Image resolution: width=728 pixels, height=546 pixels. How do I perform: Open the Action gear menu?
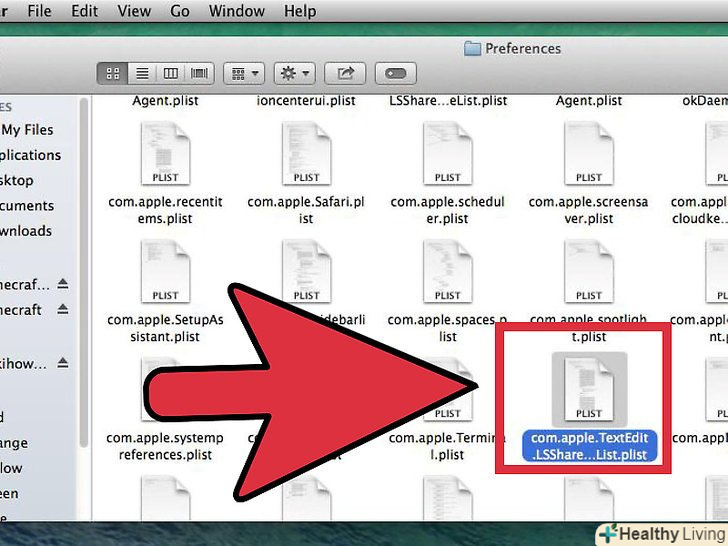[x=294, y=73]
